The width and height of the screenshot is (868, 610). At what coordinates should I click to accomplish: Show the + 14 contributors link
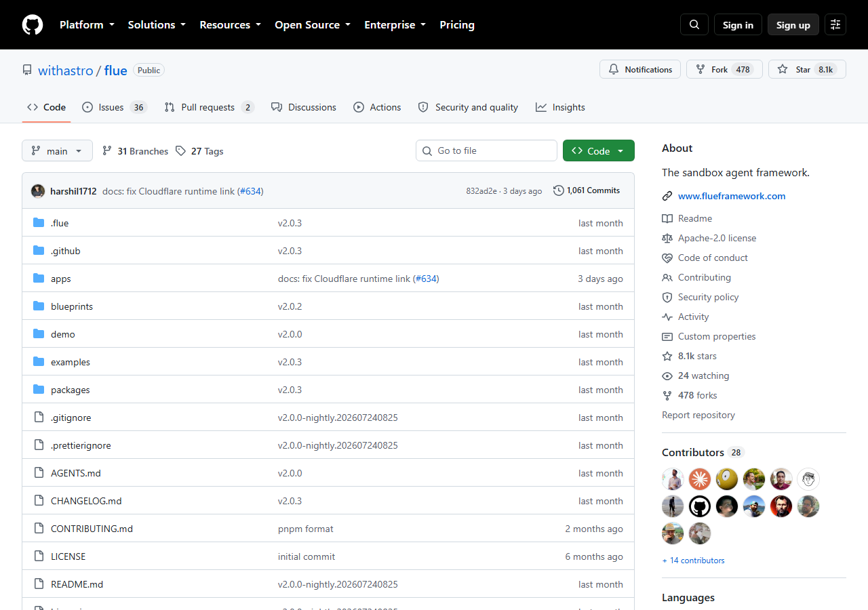point(693,561)
